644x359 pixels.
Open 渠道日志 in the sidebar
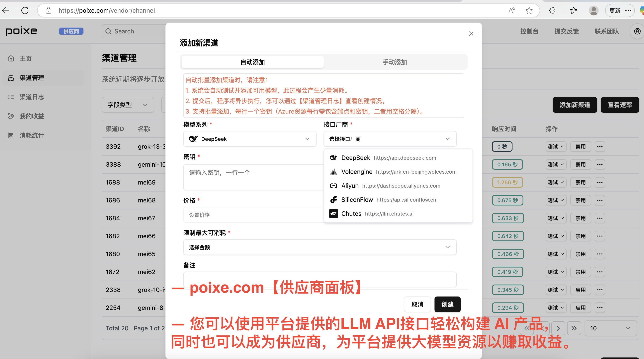coord(43,97)
